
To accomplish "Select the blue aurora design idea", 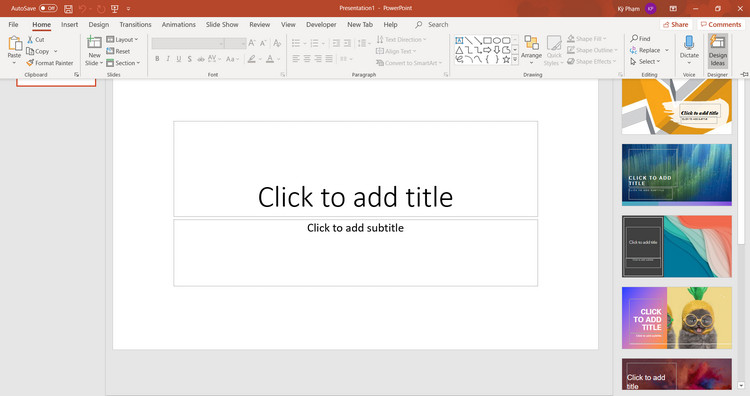I will coord(677,175).
